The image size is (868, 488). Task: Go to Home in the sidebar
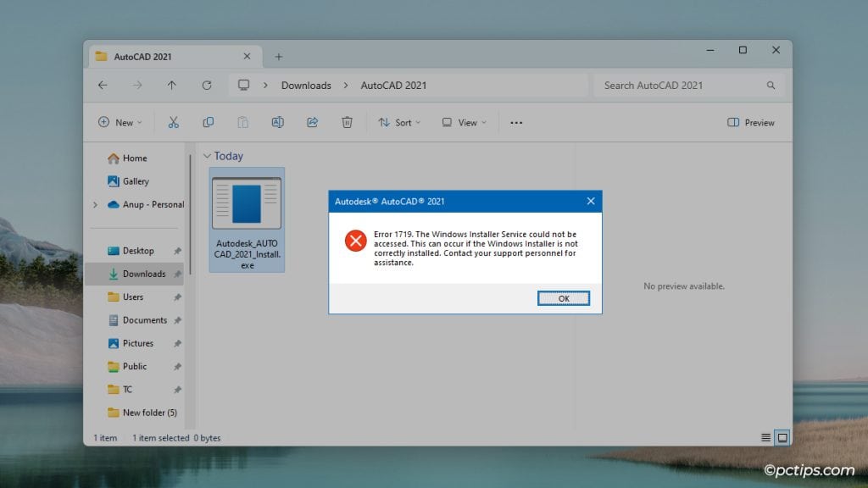(136, 158)
